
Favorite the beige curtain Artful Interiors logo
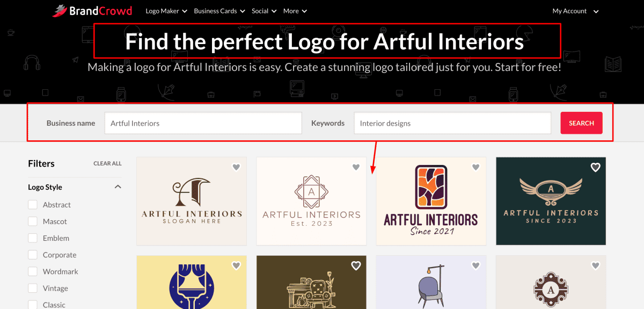pyautogui.click(x=236, y=167)
